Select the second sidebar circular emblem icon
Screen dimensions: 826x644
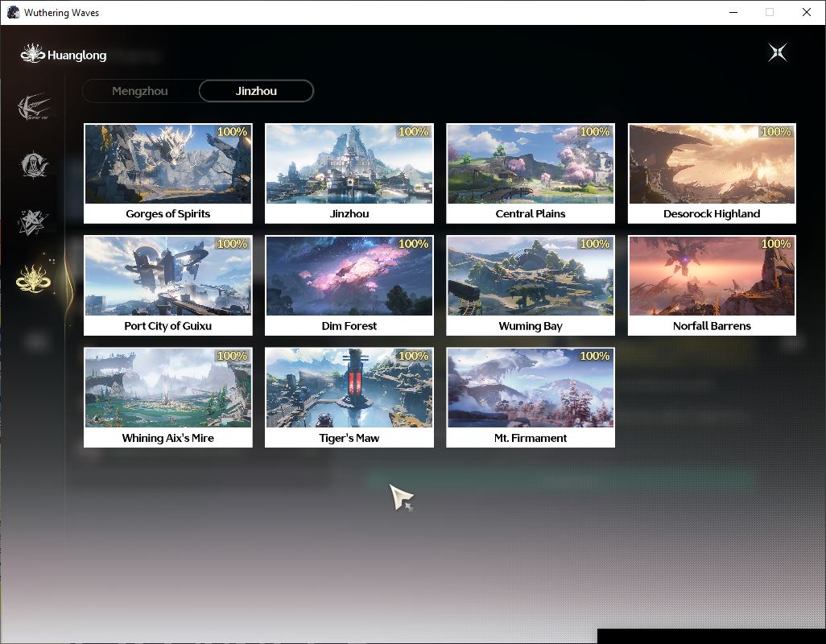point(34,165)
